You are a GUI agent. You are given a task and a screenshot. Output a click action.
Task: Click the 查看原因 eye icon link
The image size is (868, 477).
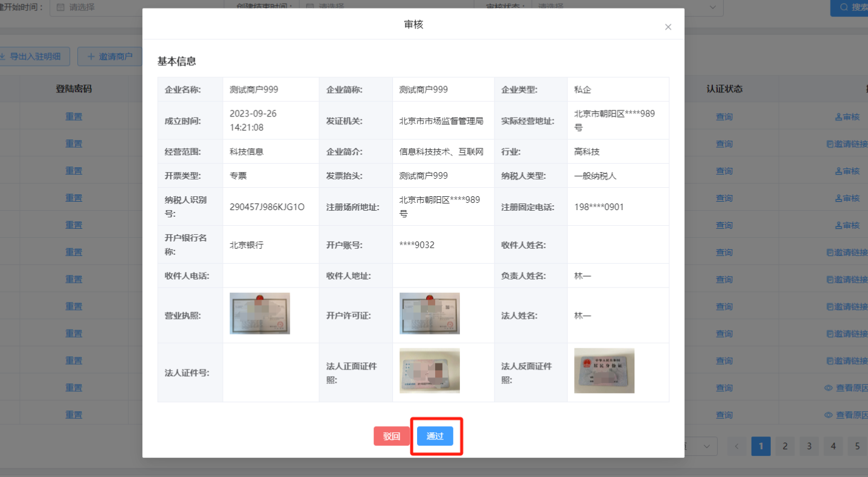point(846,388)
